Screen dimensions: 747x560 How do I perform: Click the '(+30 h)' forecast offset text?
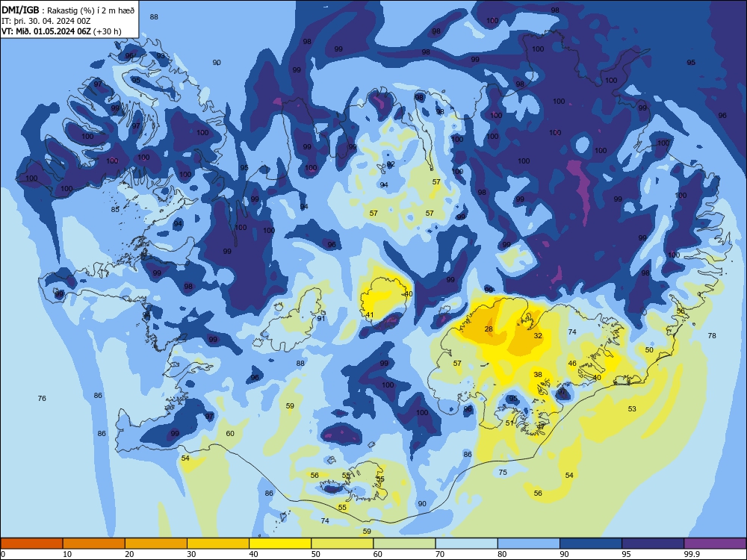click(108, 31)
